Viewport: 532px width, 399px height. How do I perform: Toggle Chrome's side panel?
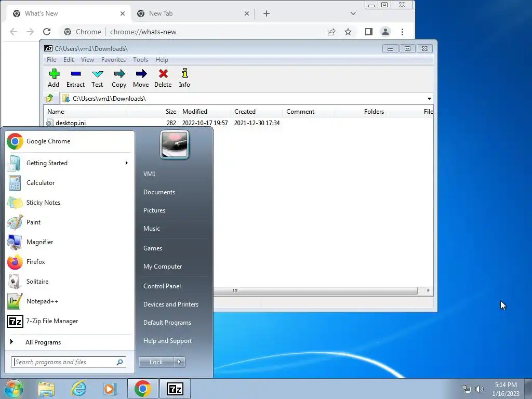point(369,32)
